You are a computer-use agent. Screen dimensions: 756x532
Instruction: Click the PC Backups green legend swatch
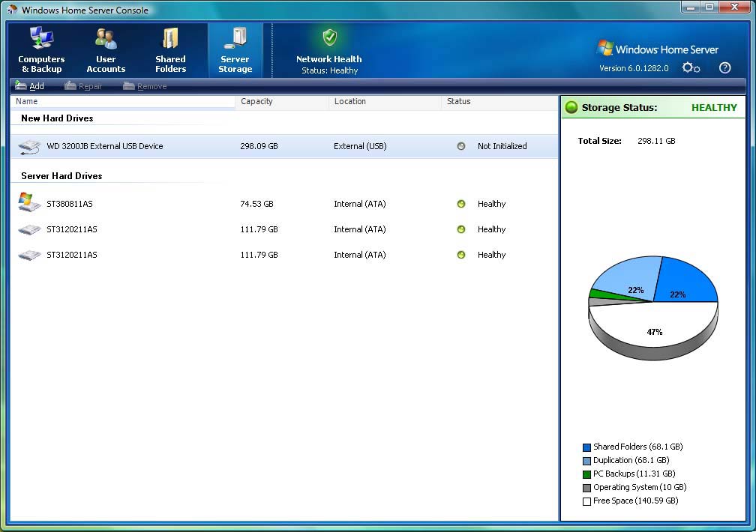[586, 474]
